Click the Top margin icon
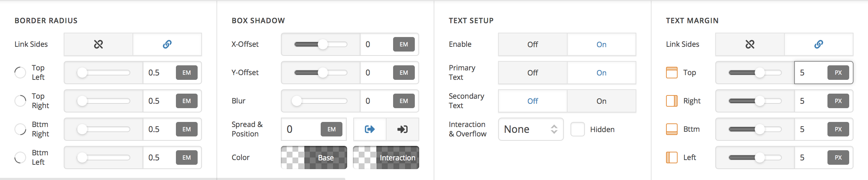The height and width of the screenshot is (180, 868). point(672,73)
